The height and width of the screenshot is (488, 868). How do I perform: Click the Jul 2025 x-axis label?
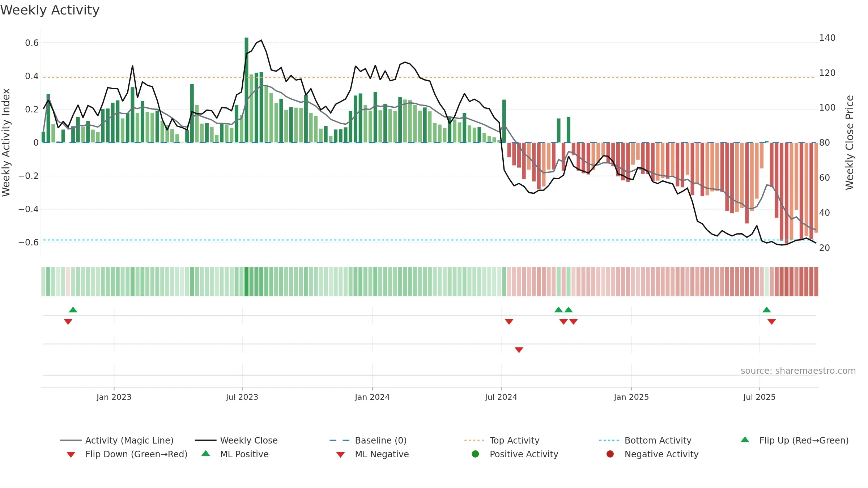click(759, 397)
